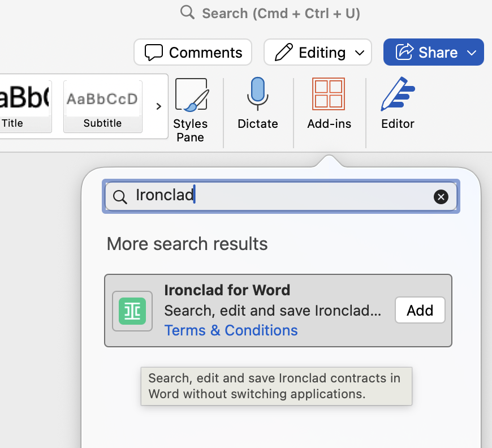Start Dictate with the microphone icon
The image size is (492, 448).
[258, 104]
